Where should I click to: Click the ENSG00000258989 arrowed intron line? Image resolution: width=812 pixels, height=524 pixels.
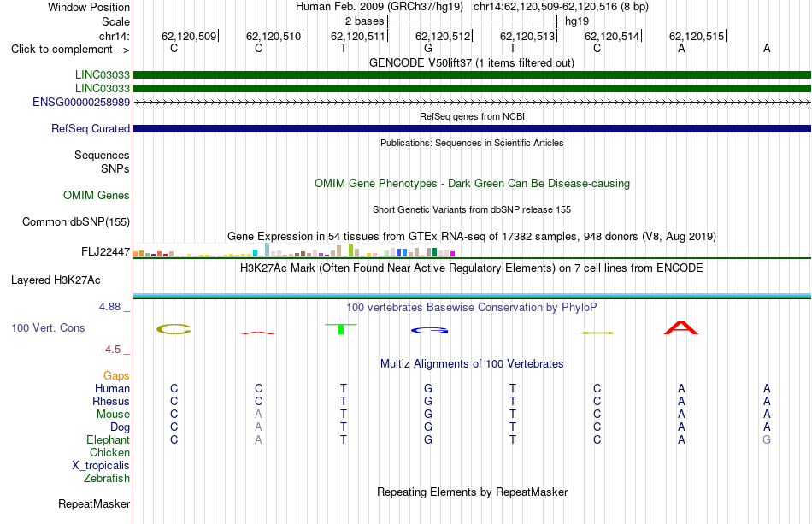click(x=472, y=103)
